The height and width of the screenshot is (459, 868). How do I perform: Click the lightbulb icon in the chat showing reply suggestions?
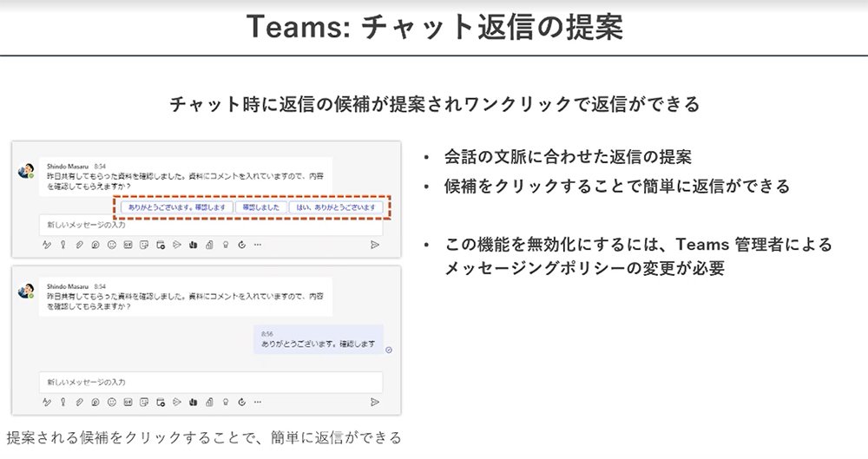(226, 245)
